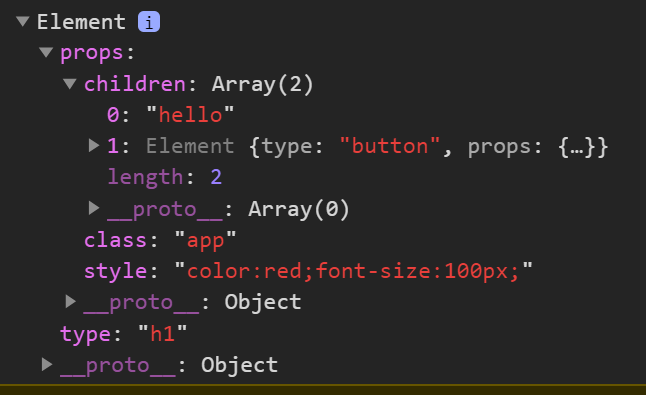Select the "hello" string value
Viewport: 646px width, 395px height.
[x=190, y=115]
